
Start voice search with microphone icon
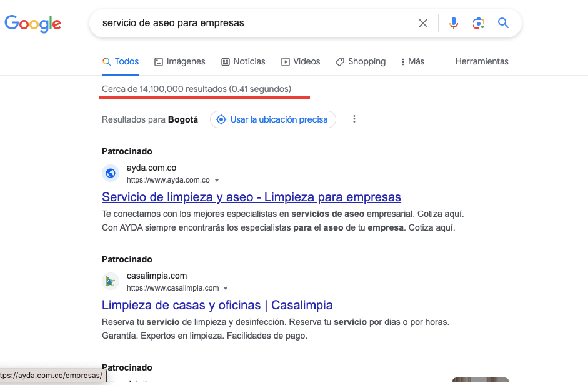click(454, 23)
